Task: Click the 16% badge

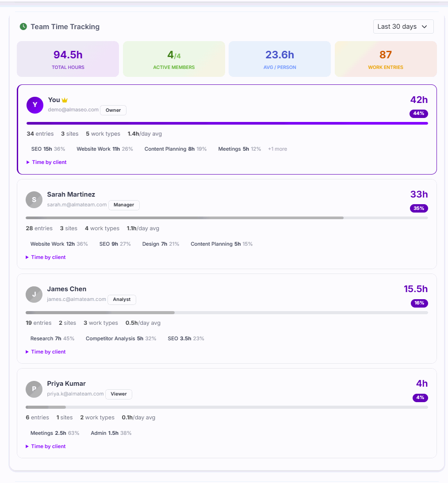Action: click(x=419, y=303)
